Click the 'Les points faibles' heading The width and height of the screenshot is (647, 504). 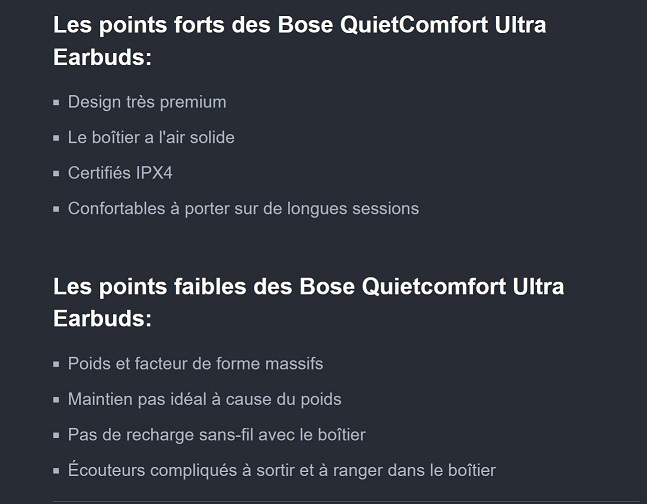(x=308, y=287)
